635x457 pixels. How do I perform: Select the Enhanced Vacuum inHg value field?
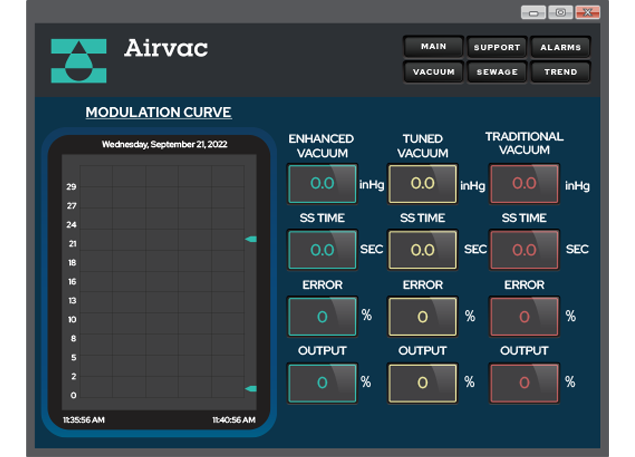(322, 184)
